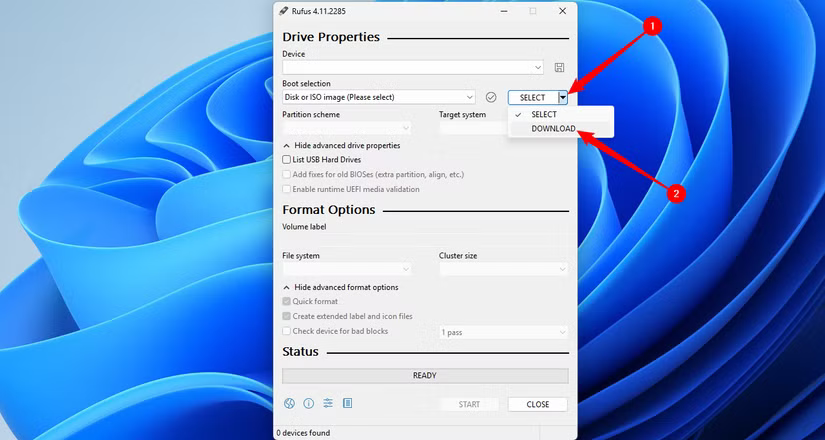Click the START button
This screenshot has height=440, width=825.
click(x=469, y=404)
